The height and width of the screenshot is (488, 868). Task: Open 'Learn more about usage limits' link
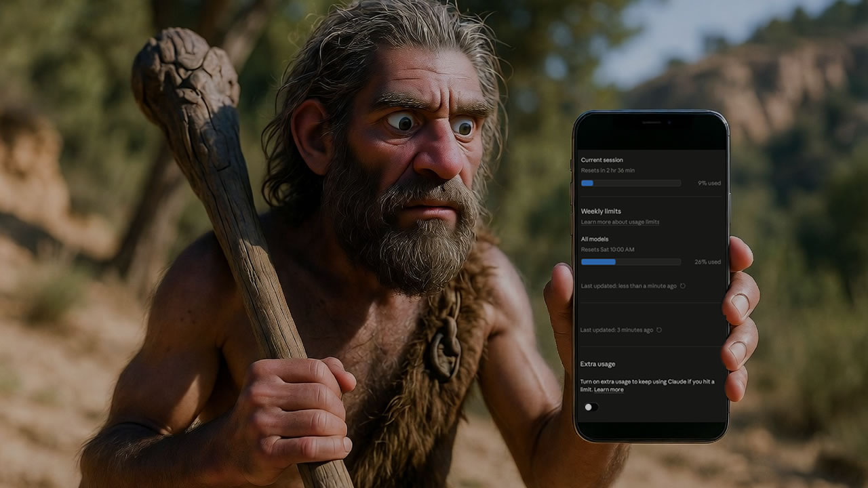point(620,222)
